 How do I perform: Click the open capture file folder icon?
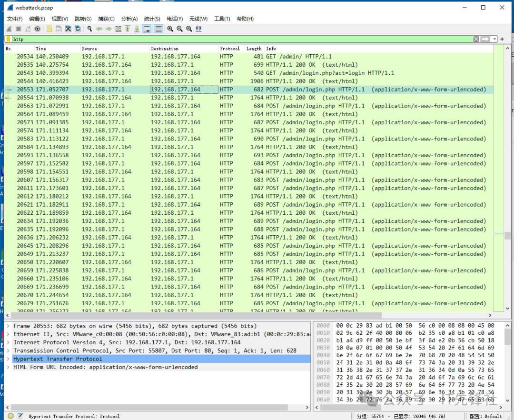coord(49,29)
